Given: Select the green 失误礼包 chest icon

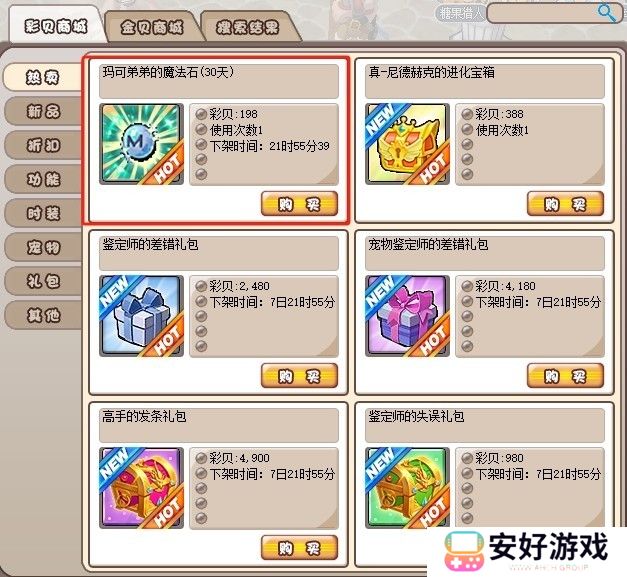Looking at the screenshot, I should tap(407, 488).
